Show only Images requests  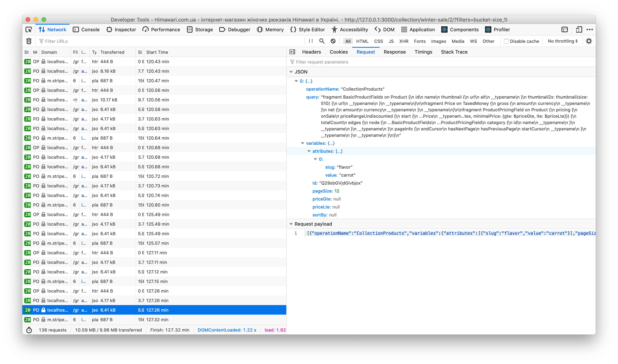point(438,41)
